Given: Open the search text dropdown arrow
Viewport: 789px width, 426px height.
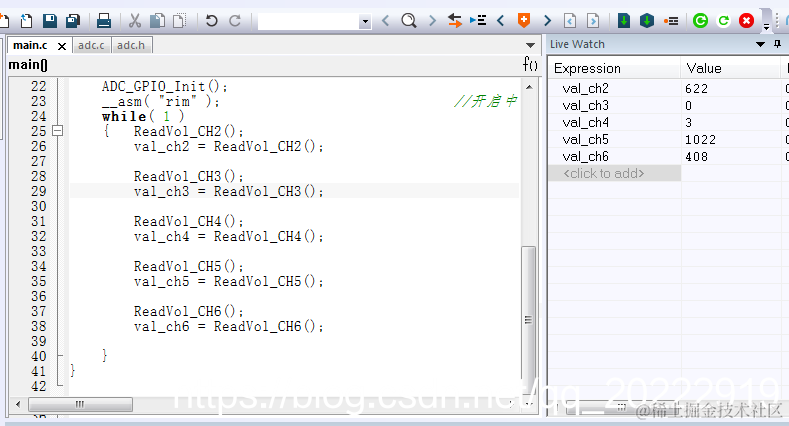Looking at the screenshot, I should [365, 22].
